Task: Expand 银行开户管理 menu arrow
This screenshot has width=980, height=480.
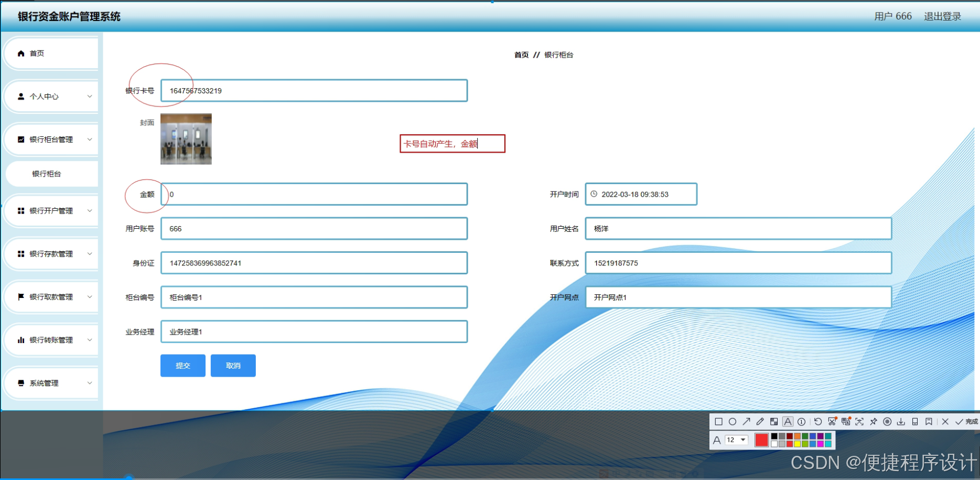Action: (x=90, y=210)
